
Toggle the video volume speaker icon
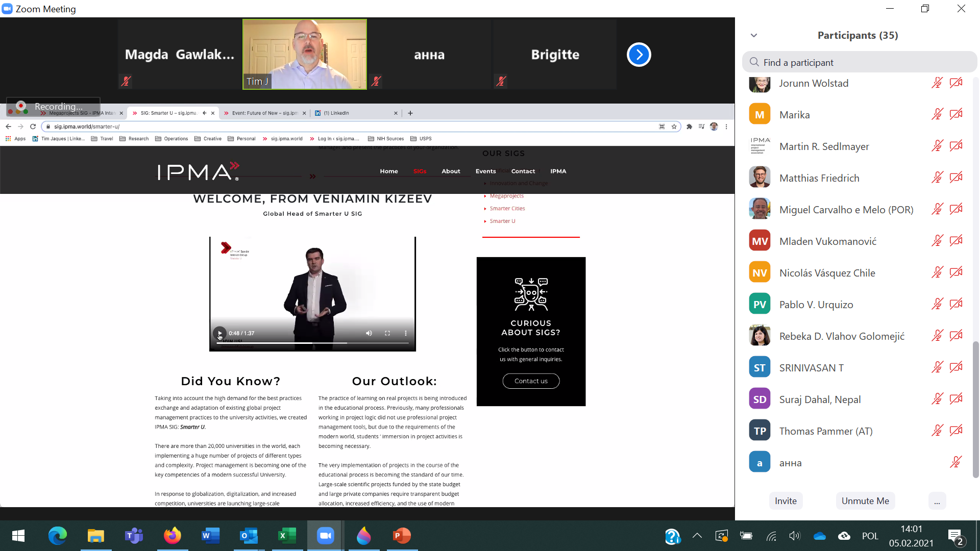coord(369,333)
